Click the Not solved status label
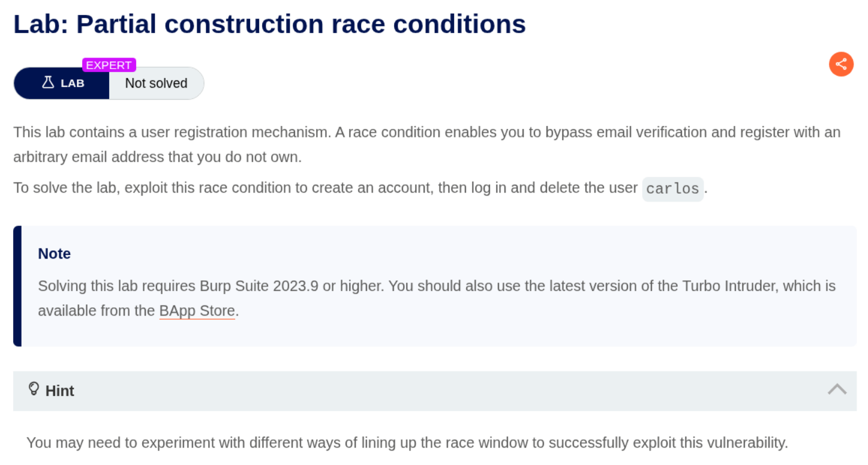 point(156,83)
